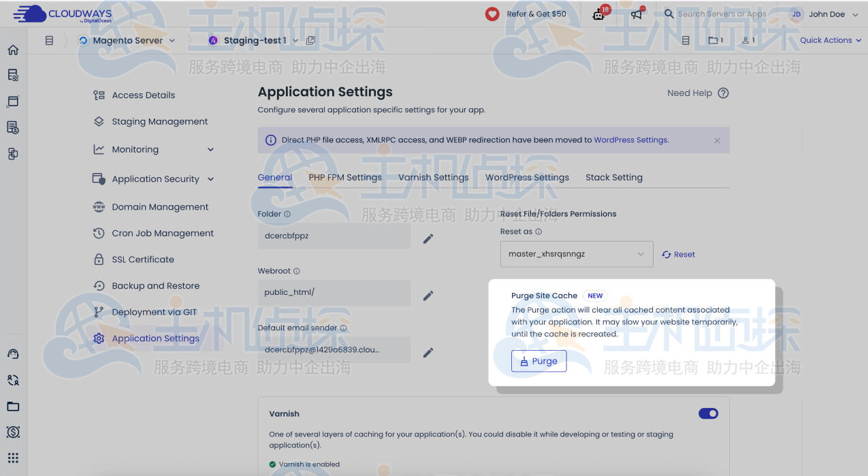Click the Purge button
This screenshot has width=868, height=476.
click(x=539, y=361)
